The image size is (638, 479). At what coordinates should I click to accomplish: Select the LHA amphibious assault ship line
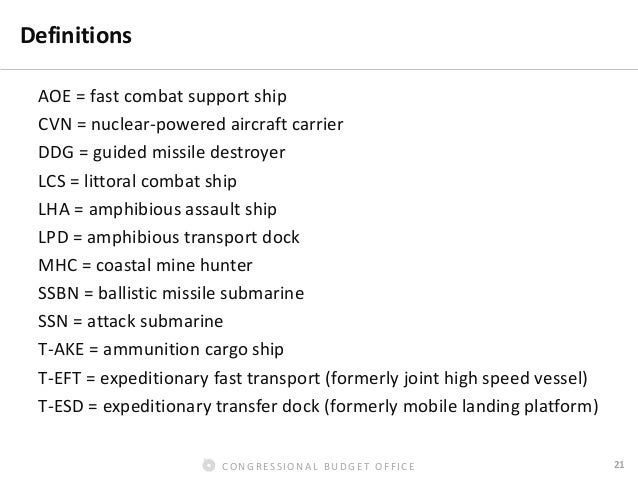tap(157, 211)
